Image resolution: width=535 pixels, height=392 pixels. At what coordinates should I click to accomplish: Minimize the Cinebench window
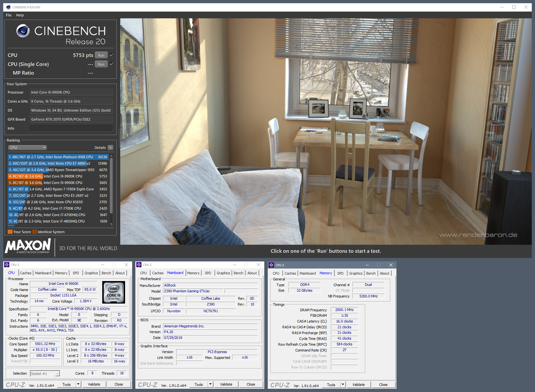click(x=502, y=7)
